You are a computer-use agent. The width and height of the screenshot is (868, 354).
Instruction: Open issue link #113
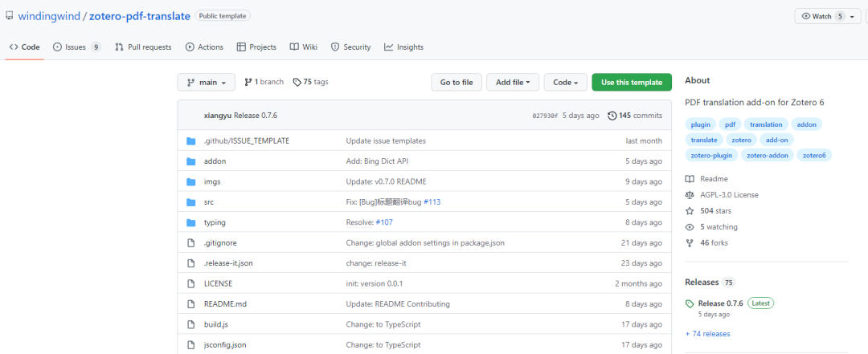432,202
